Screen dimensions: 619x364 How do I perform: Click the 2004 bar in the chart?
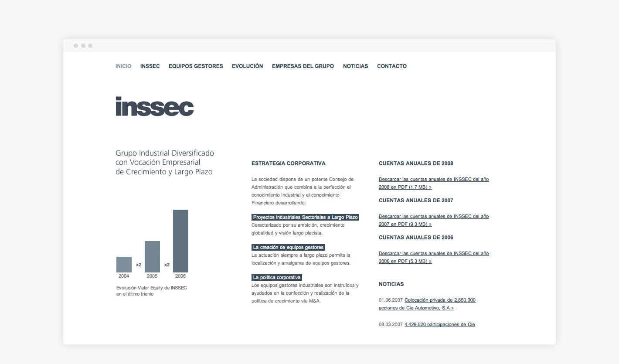(123, 264)
